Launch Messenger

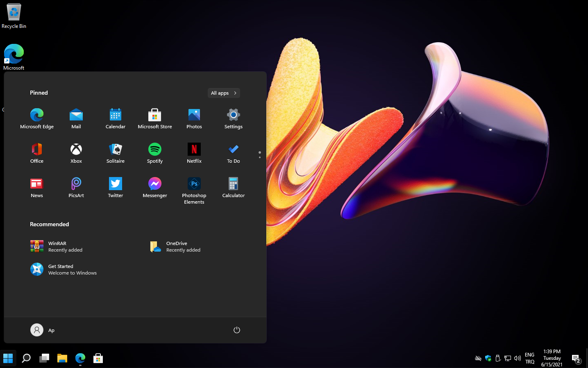(x=155, y=188)
